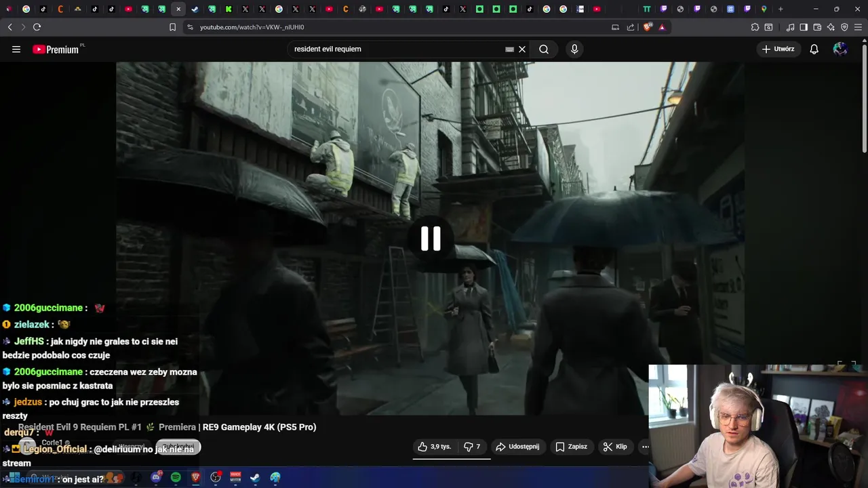This screenshot has width=868, height=488.
Task: Click the jedzus chat username
Action: [28, 402]
